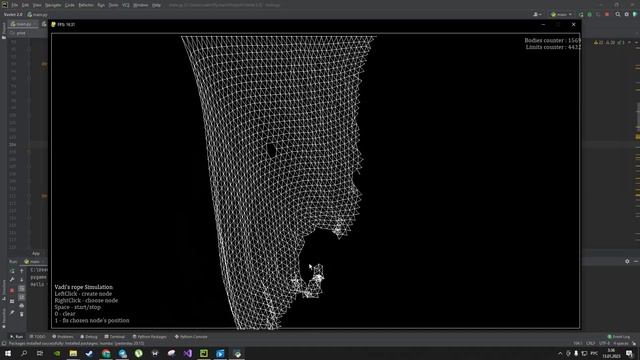The height and width of the screenshot is (360, 640).
Task: Open the VCS menu
Action: click(x=126, y=5)
